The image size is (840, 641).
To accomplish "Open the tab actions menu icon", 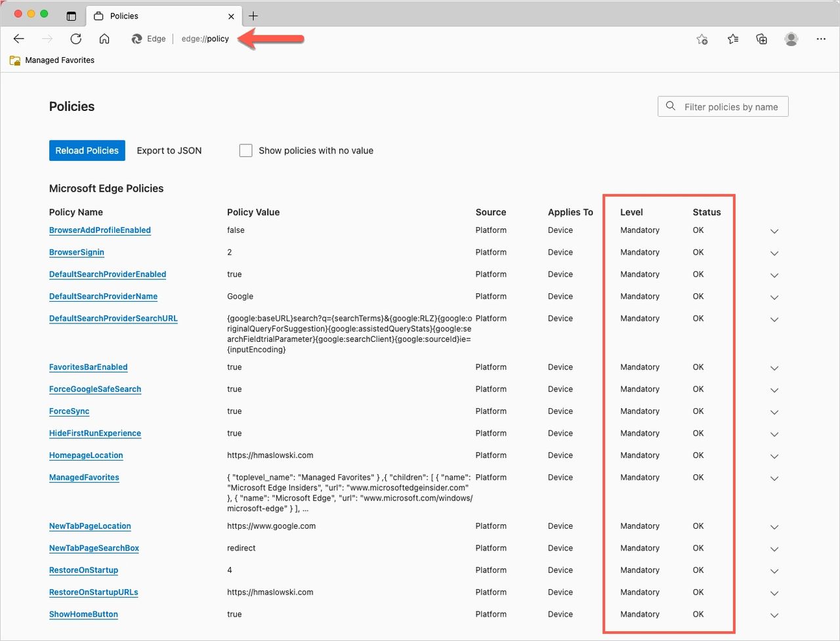I will pos(72,16).
